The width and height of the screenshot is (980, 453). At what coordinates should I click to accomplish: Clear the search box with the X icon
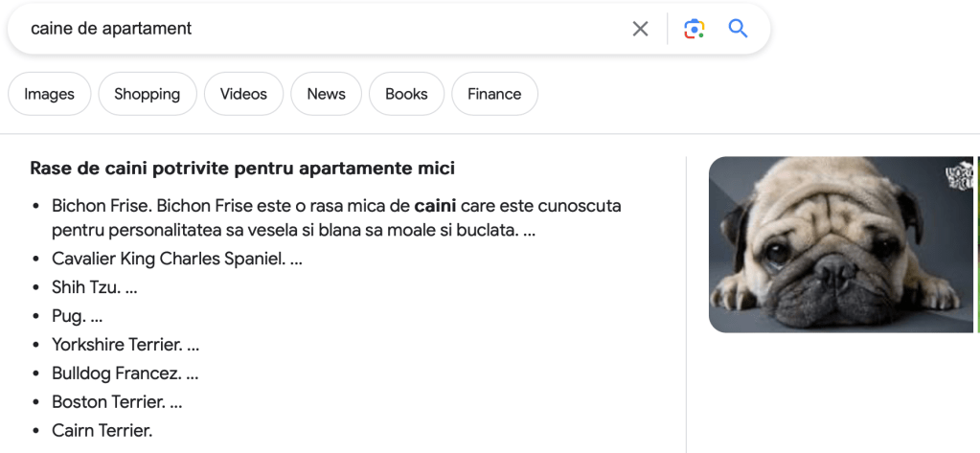[x=640, y=29]
